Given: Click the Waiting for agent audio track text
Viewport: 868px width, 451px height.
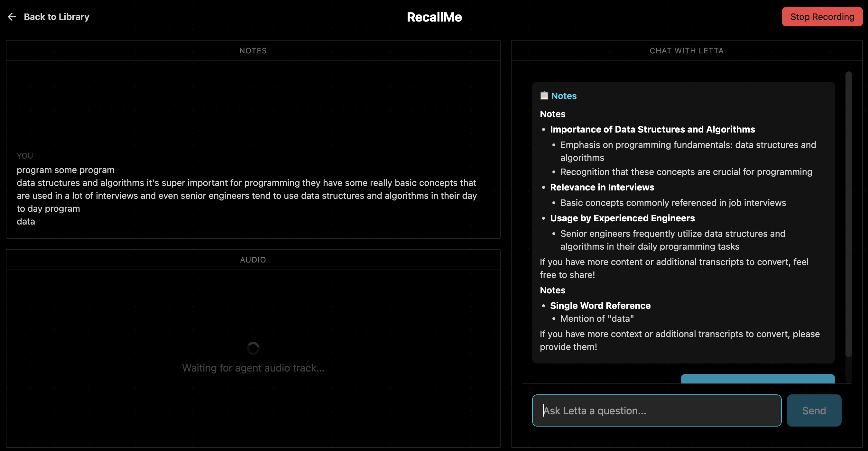Looking at the screenshot, I should tap(253, 368).
